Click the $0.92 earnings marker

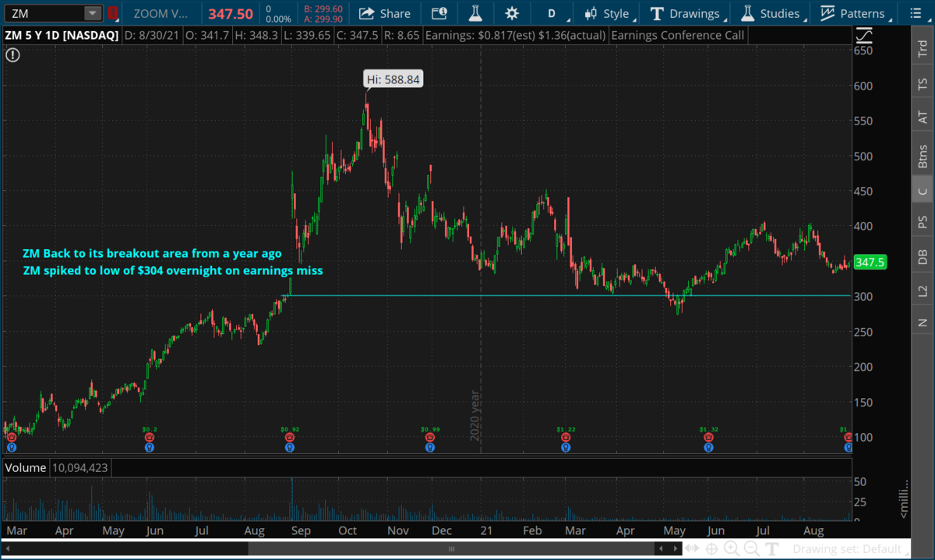[x=290, y=429]
